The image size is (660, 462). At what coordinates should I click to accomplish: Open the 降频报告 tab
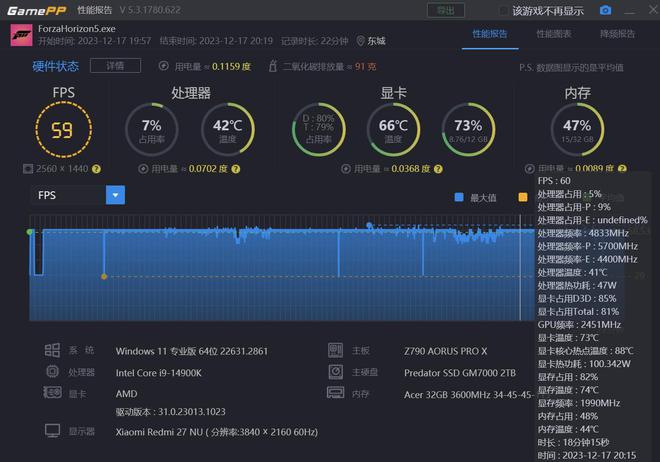point(617,34)
